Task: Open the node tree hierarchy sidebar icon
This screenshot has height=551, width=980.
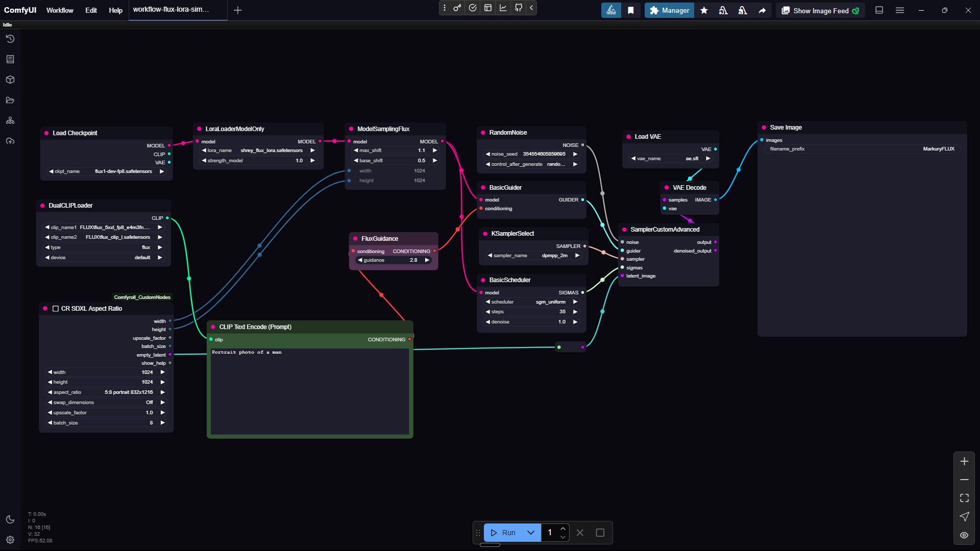Action: 10,120
